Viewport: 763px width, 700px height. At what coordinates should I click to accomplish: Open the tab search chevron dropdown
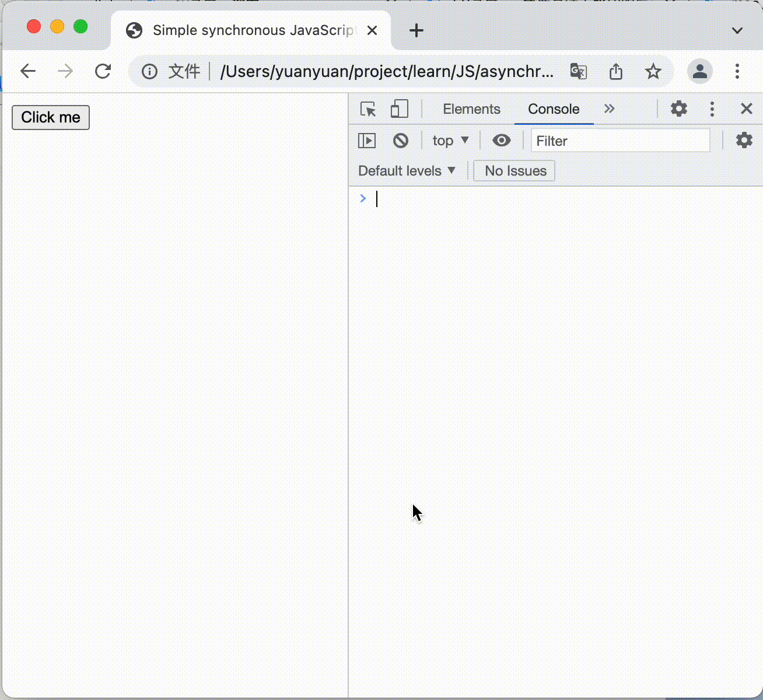pyautogui.click(x=737, y=30)
